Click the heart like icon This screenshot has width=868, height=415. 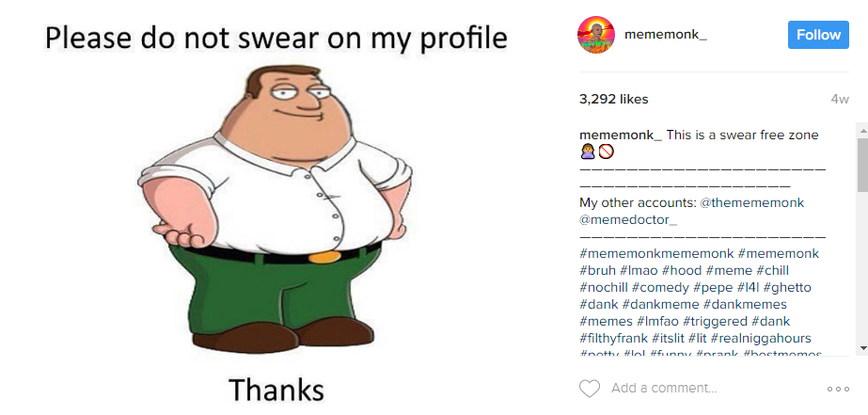(x=589, y=389)
